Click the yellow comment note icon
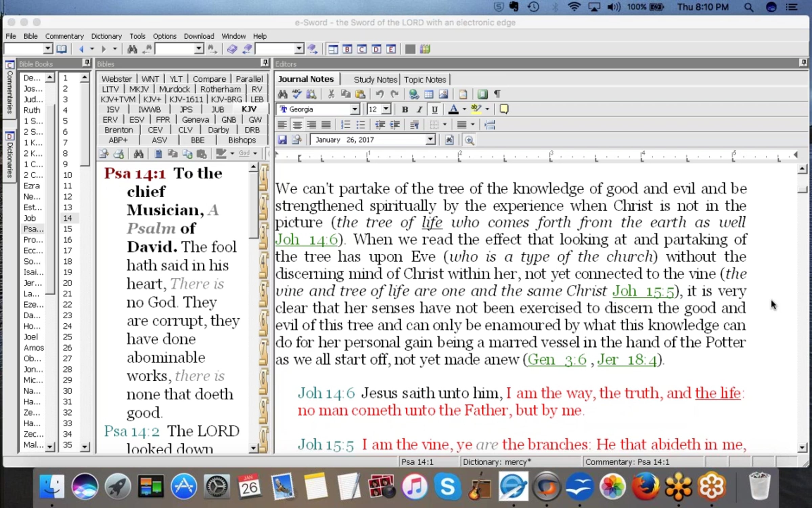 click(504, 109)
